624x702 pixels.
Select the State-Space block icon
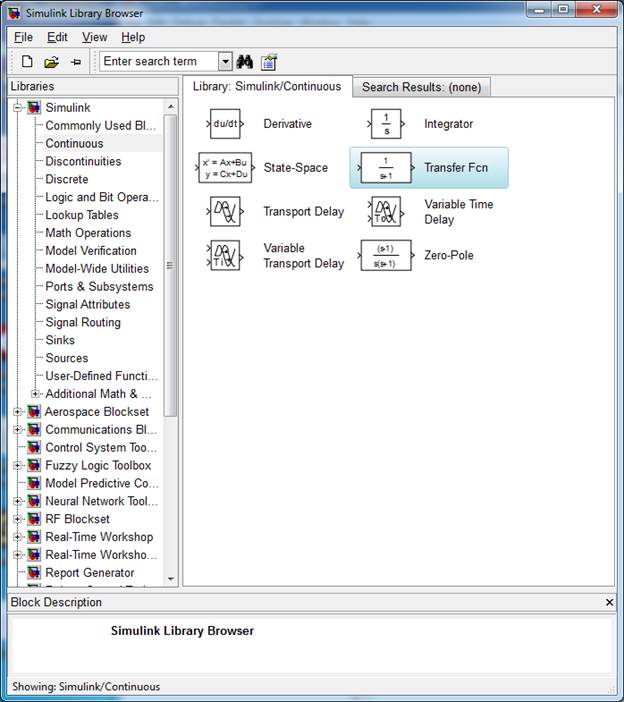(x=225, y=168)
